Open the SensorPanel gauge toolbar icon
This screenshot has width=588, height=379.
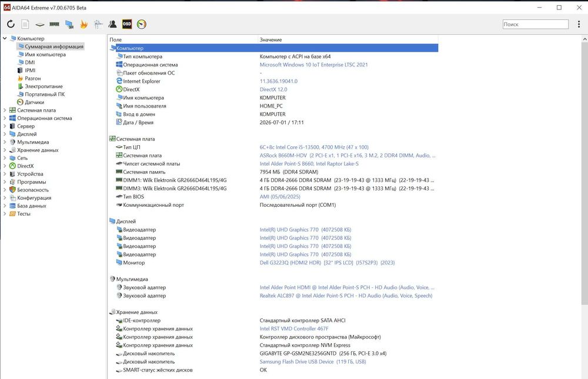click(x=142, y=24)
